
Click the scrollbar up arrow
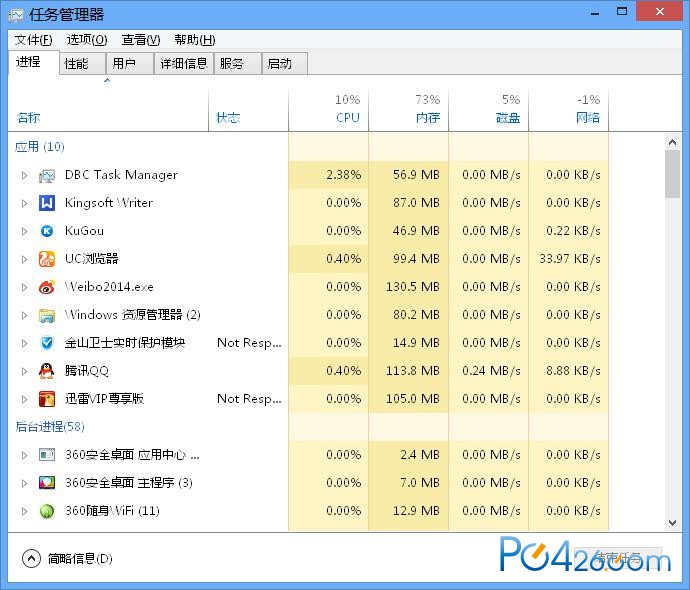coord(672,142)
